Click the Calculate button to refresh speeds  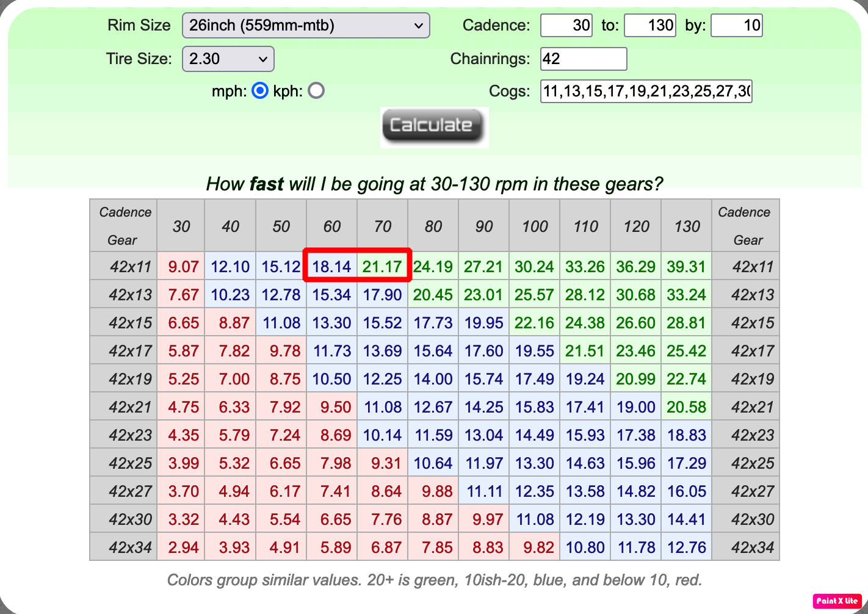coord(434,126)
